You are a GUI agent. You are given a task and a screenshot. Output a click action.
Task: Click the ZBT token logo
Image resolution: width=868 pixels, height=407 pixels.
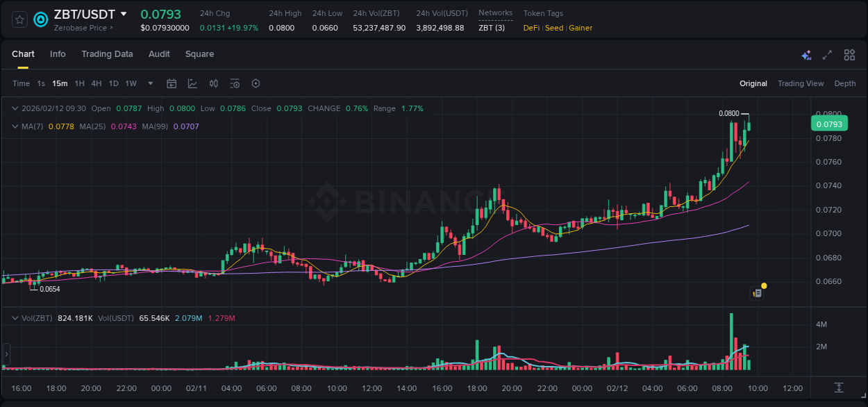coord(40,19)
